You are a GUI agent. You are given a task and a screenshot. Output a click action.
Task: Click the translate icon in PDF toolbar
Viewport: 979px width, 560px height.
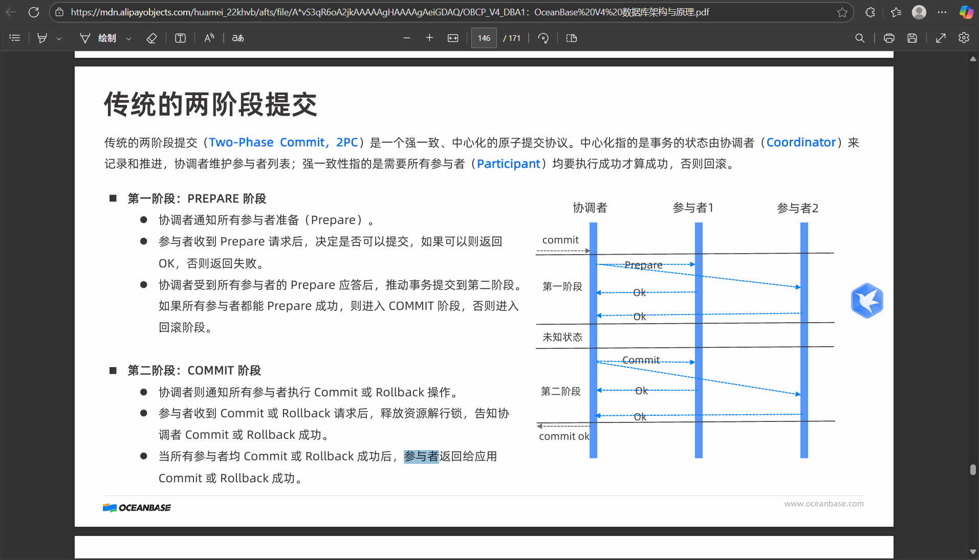(x=238, y=38)
